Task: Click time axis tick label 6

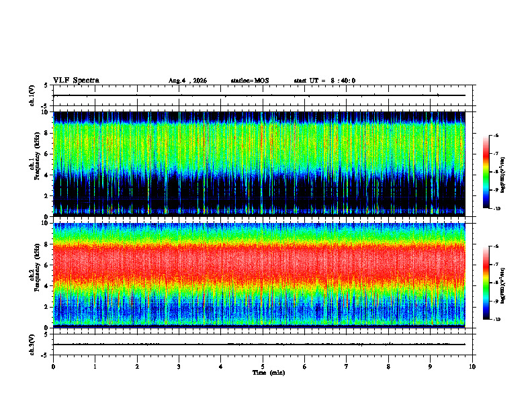Action: (305, 367)
